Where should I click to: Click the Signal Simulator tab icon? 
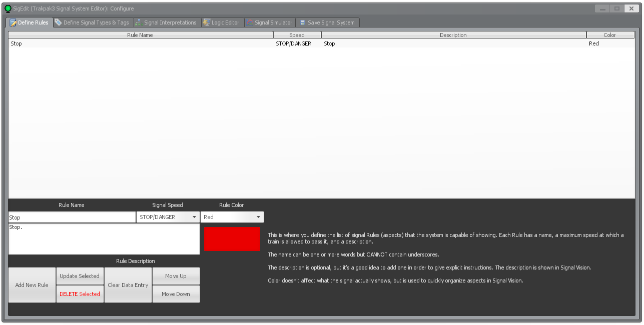pyautogui.click(x=249, y=22)
